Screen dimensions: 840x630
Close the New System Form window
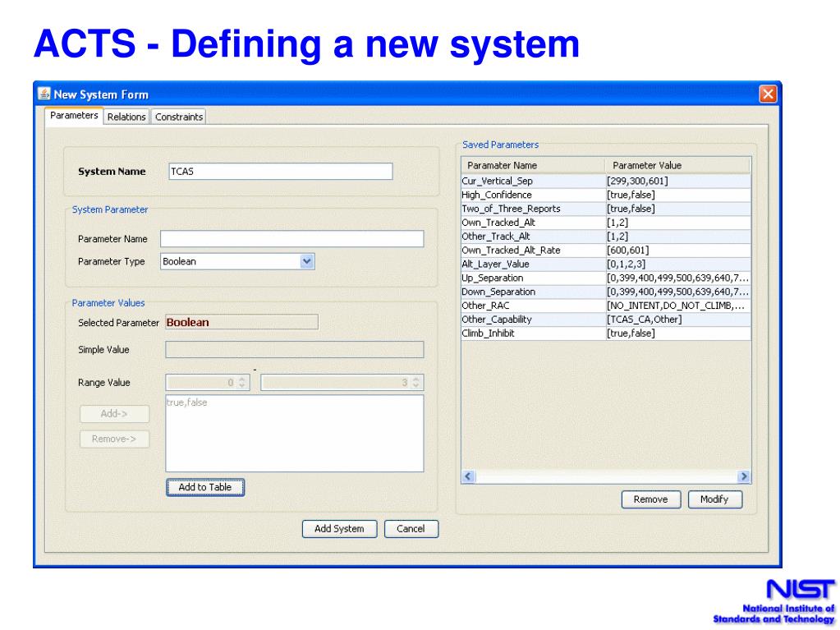point(768,94)
